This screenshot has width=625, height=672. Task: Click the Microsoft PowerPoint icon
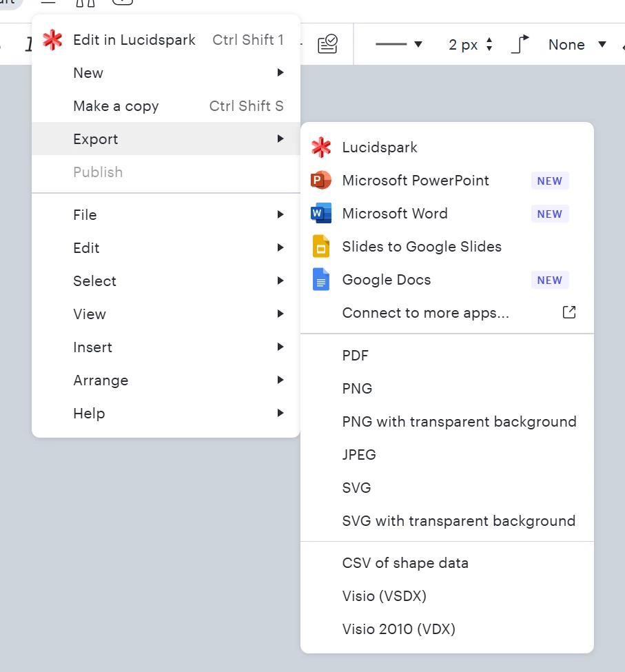pos(321,180)
